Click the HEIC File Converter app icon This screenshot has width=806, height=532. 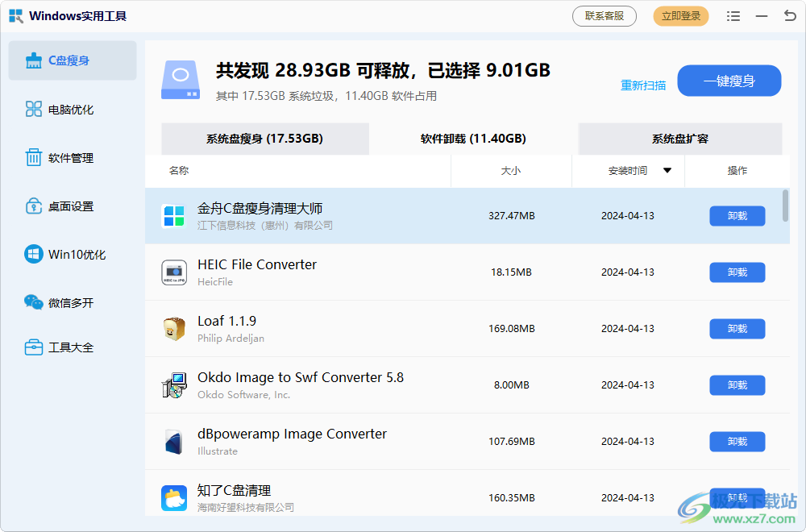pyautogui.click(x=174, y=272)
